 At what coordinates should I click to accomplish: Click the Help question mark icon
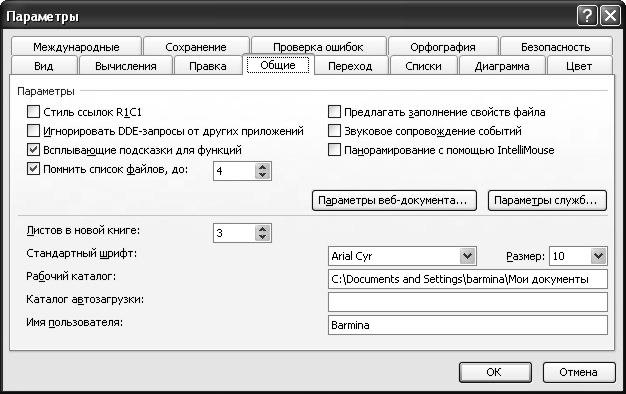tap(587, 16)
